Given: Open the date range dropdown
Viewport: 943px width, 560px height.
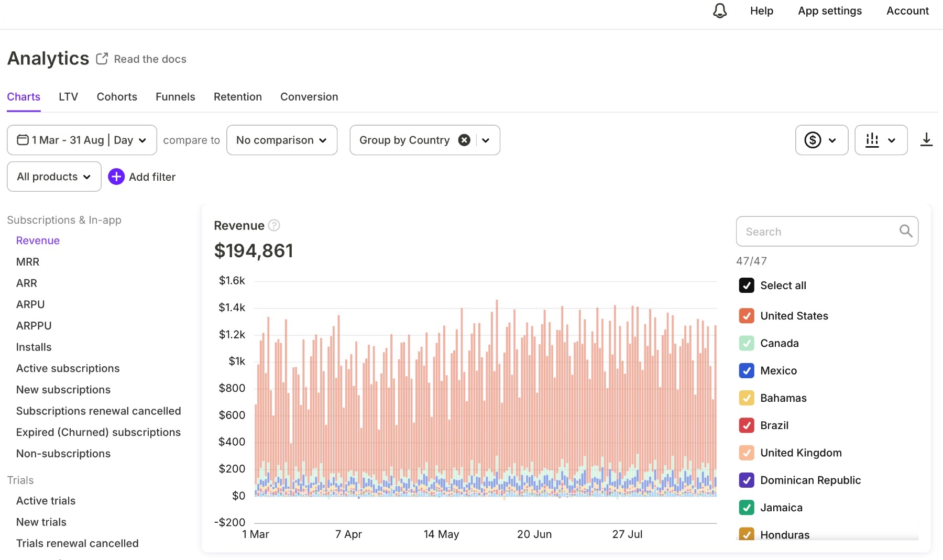Looking at the screenshot, I should click(x=82, y=140).
